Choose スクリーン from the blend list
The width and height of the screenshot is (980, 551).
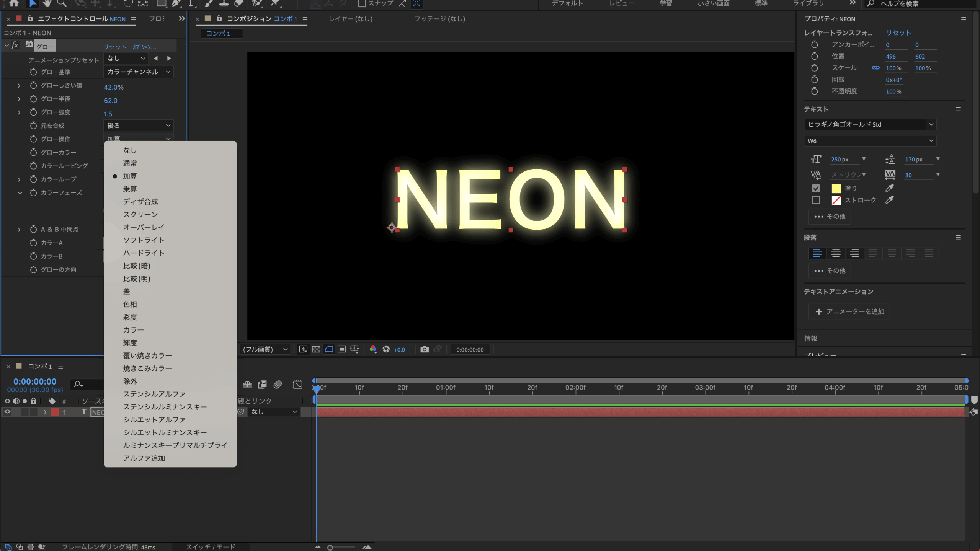pos(140,214)
